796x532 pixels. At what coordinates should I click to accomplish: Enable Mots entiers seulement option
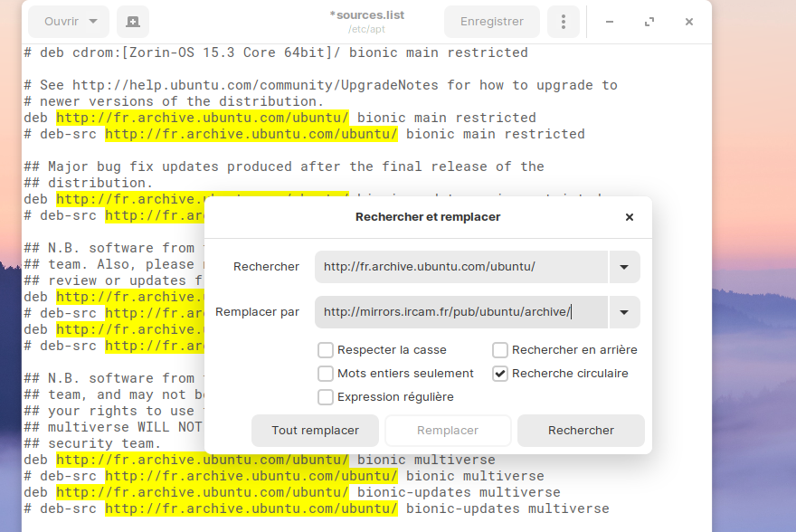pos(326,374)
